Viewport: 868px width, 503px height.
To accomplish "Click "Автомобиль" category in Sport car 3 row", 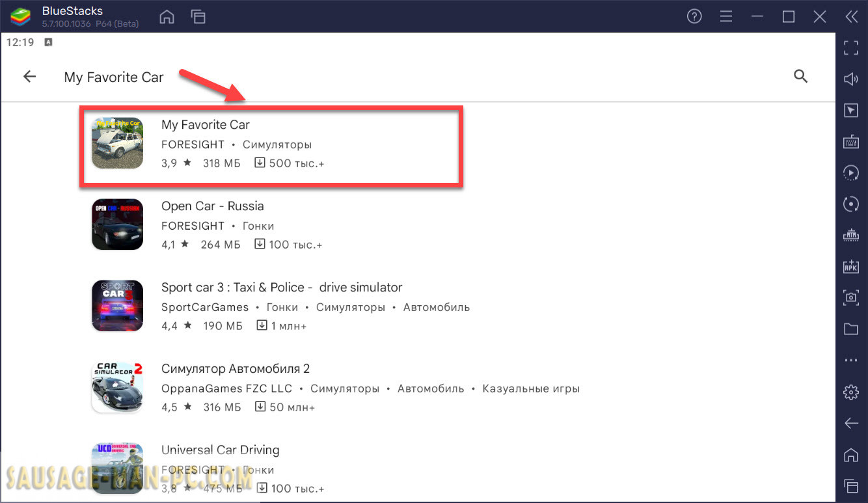I will [437, 307].
